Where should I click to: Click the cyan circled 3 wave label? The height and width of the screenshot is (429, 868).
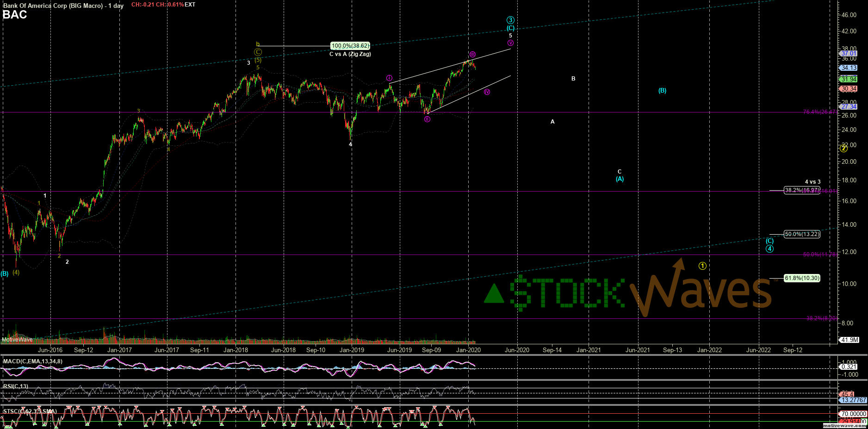click(510, 20)
